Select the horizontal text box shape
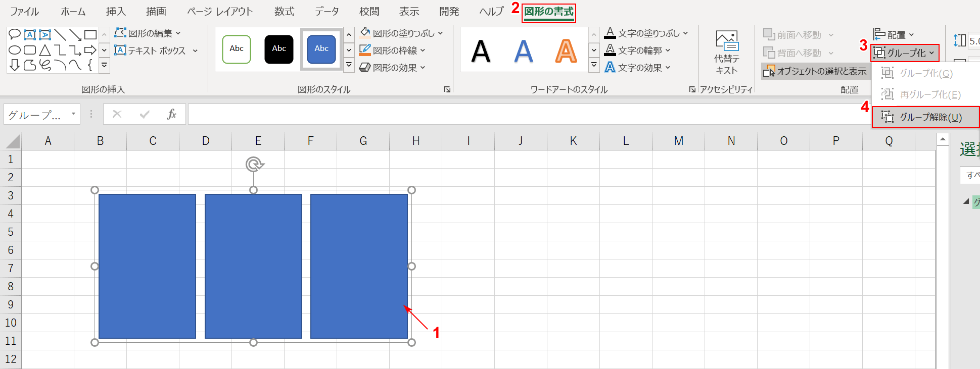980x369 pixels. point(30,34)
